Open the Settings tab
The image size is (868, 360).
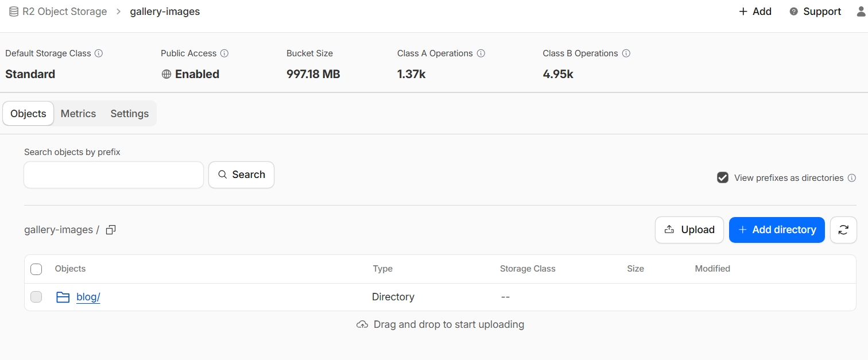pos(130,114)
